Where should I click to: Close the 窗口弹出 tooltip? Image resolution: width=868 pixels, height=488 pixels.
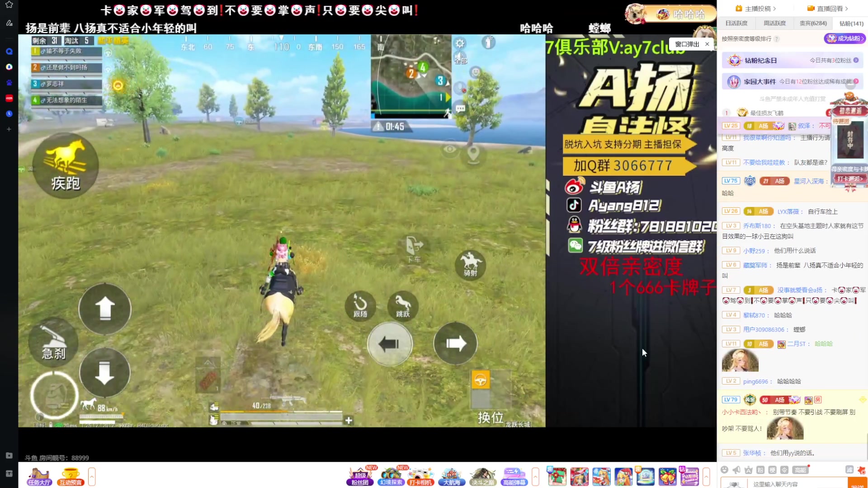[x=707, y=44]
